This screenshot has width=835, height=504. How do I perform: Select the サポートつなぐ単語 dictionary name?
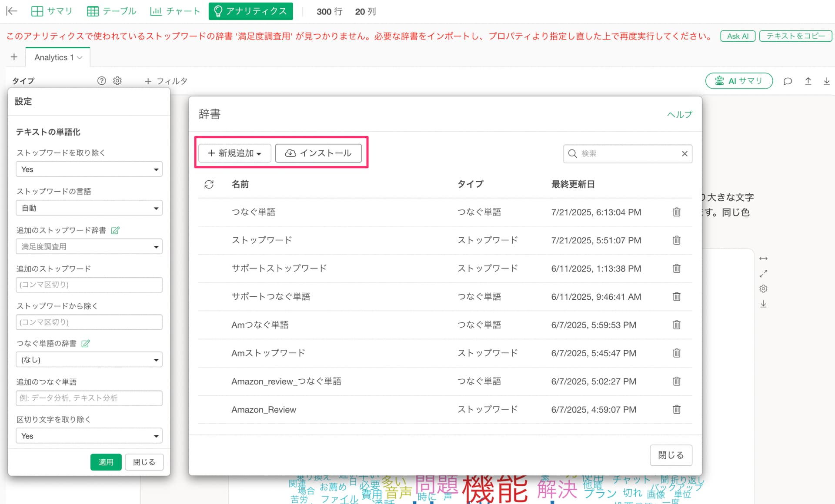click(271, 297)
